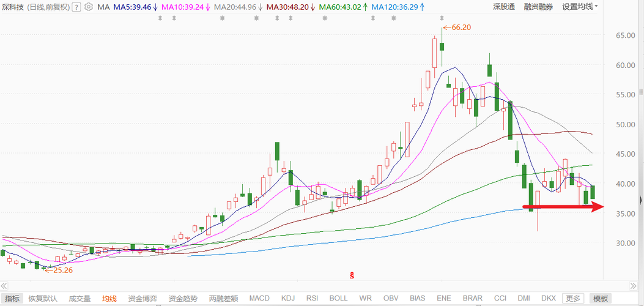644x306 pixels.
Task: Click the 50.00 price axis label
Action: [625, 124]
